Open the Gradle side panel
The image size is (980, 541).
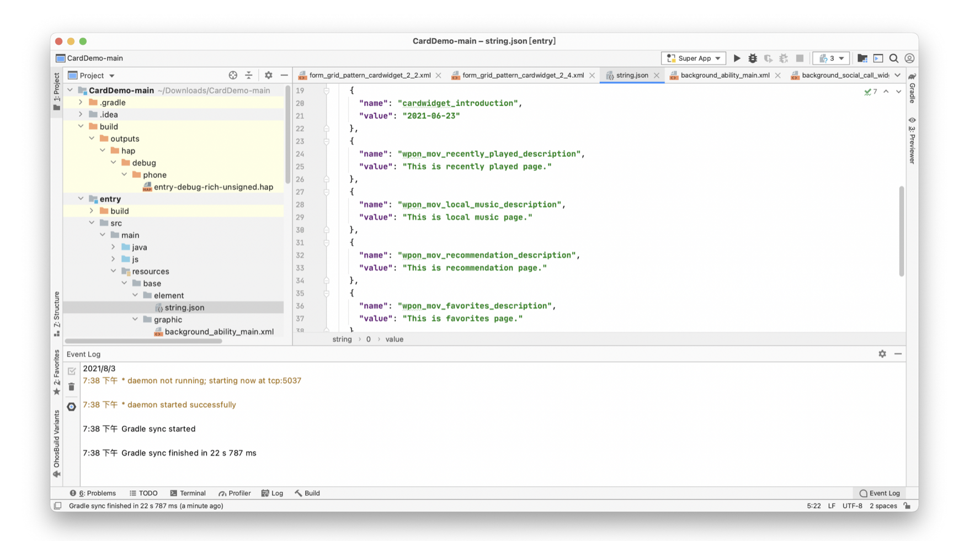click(912, 88)
